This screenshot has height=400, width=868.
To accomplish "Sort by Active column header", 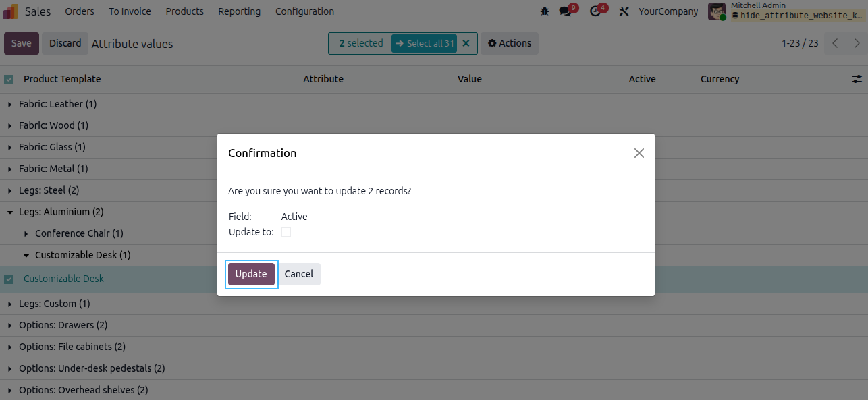I will pos(642,79).
